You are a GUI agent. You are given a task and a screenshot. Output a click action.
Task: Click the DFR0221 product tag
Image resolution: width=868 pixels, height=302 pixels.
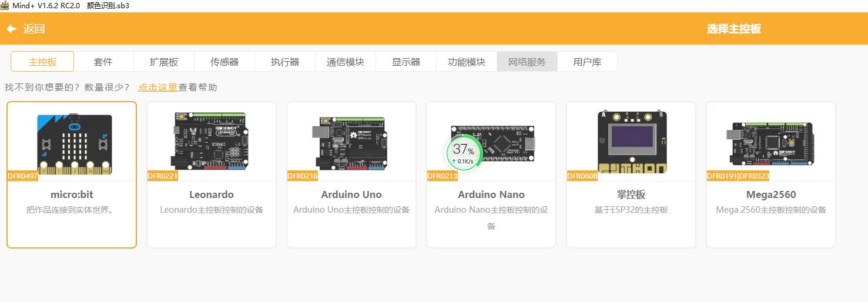coord(162,176)
